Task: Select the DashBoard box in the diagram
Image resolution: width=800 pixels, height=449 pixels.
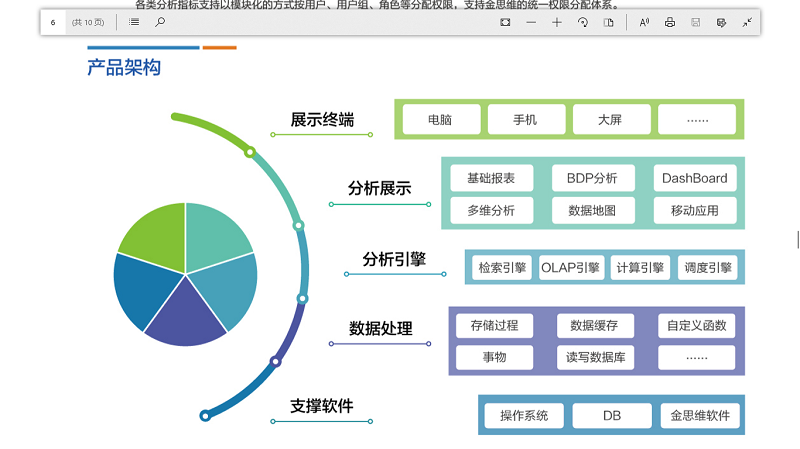Action: click(695, 179)
